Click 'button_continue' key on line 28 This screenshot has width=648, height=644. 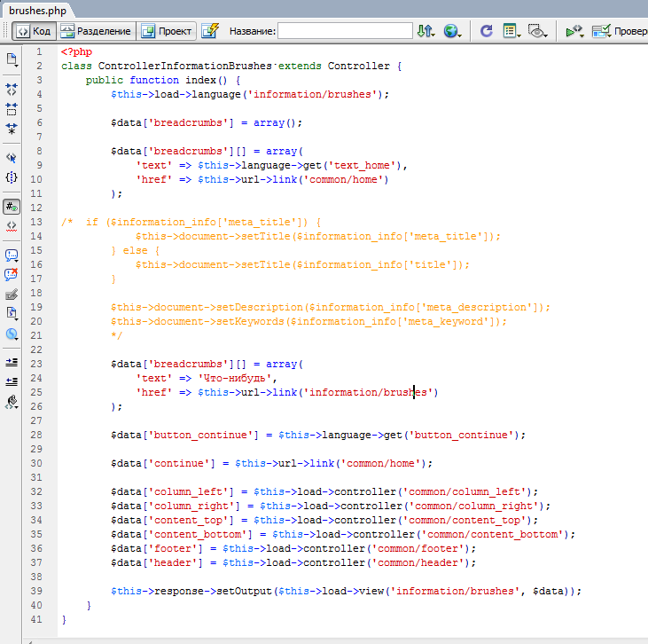(200, 436)
